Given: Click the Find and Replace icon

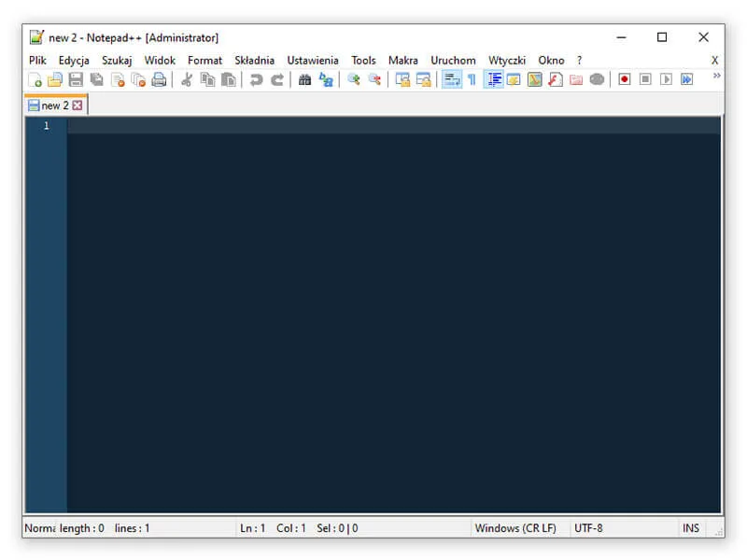Looking at the screenshot, I should click(326, 80).
